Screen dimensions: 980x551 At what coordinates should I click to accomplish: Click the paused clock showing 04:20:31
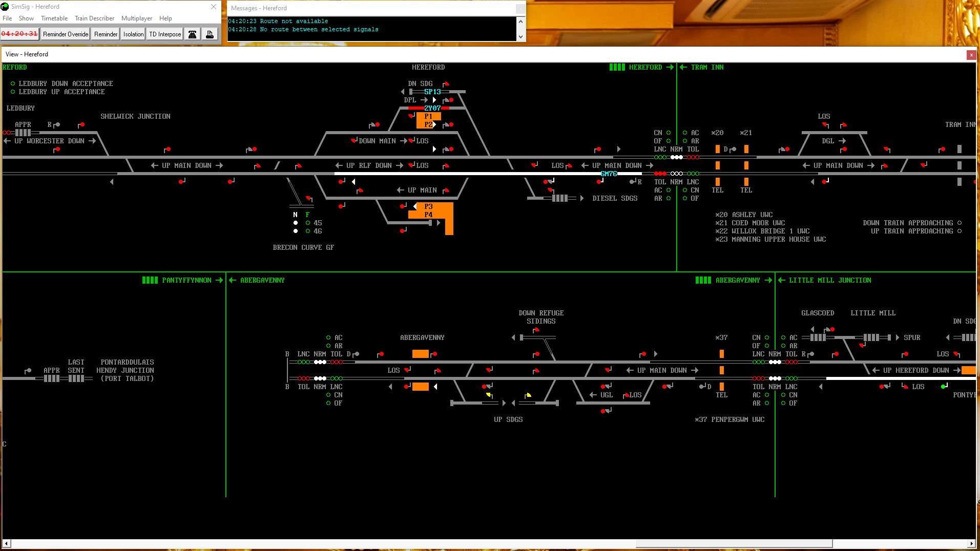(x=19, y=34)
